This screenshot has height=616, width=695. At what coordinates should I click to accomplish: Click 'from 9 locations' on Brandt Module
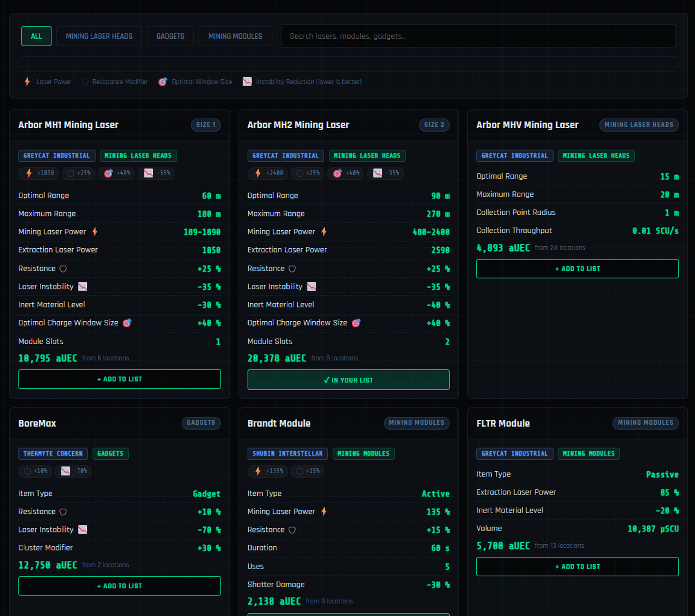pos(329,601)
